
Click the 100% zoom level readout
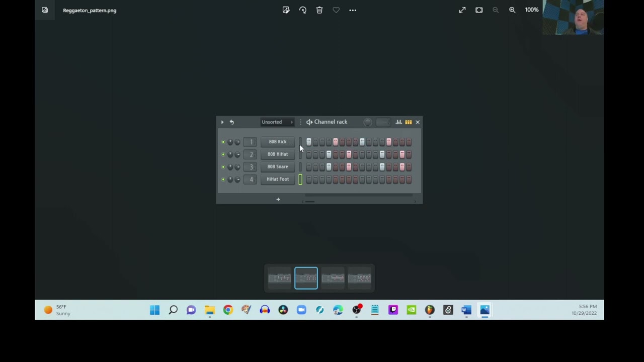tap(532, 10)
